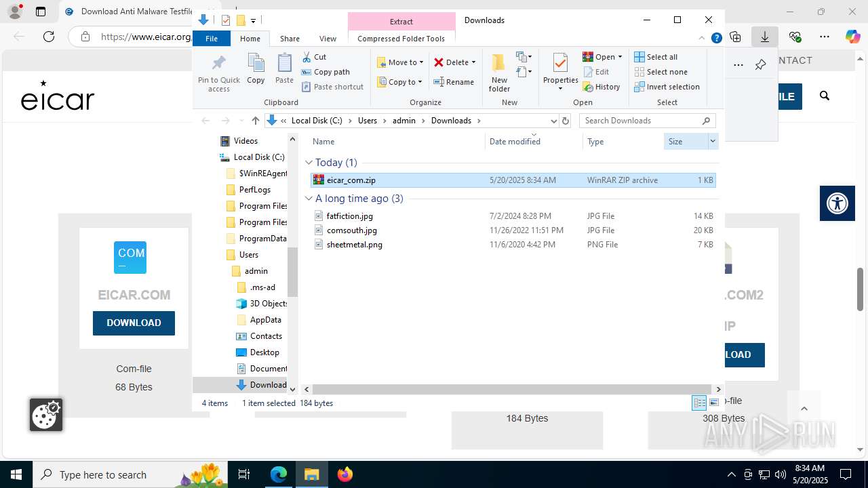868x488 pixels.
Task: Select the eicar_com.zip file
Action: coord(513,180)
